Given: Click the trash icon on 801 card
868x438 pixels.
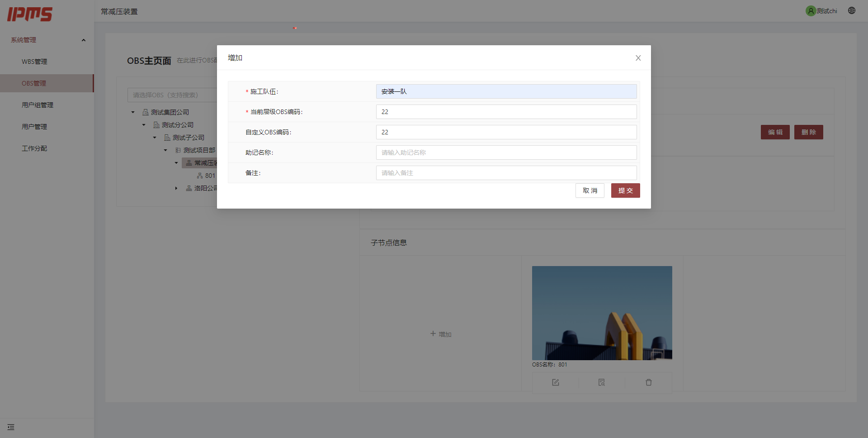Looking at the screenshot, I should pyautogui.click(x=649, y=382).
